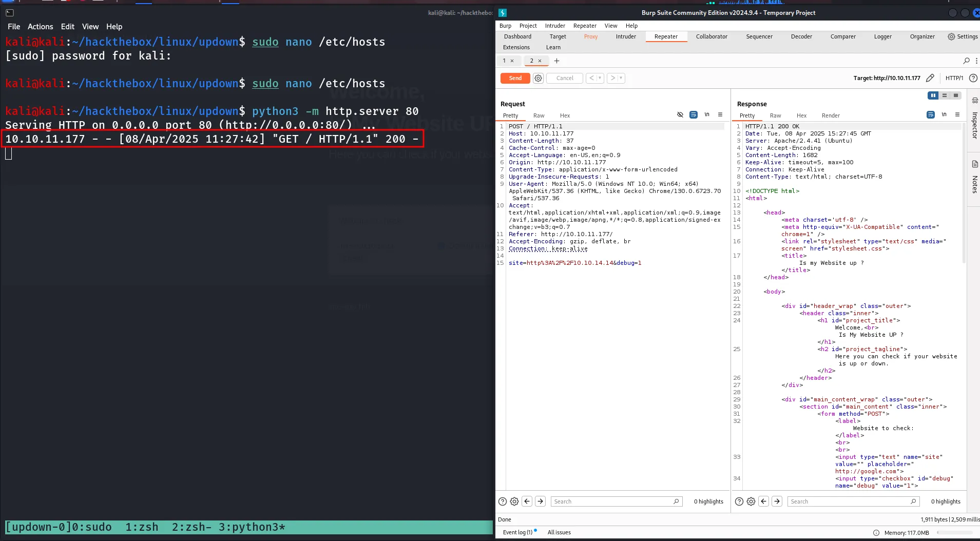Open Response search help icon
The height and width of the screenshot is (541, 980).
click(x=739, y=501)
